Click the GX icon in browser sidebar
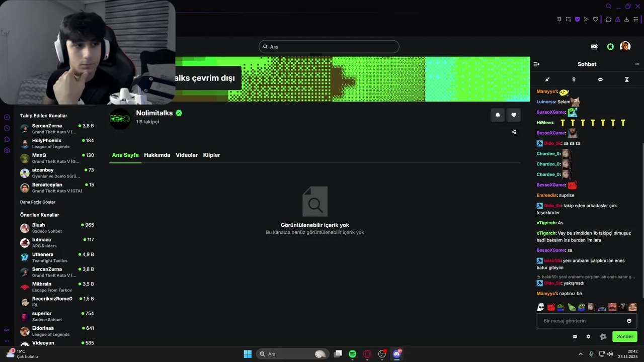Screen dimensions: 644x362 [7, 330]
